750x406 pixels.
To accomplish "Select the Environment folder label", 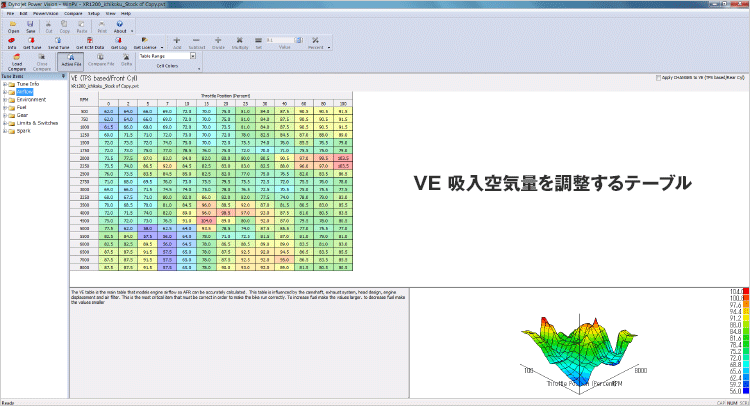I will pyautogui.click(x=31, y=100).
